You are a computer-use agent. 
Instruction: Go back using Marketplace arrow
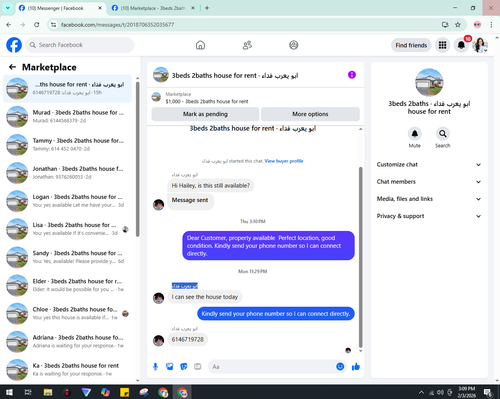12,67
